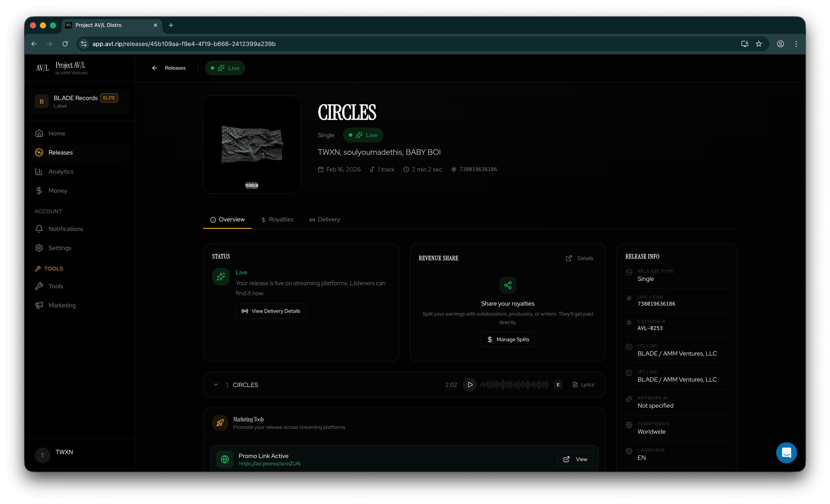Click catalog number AVL-0253

(650, 328)
